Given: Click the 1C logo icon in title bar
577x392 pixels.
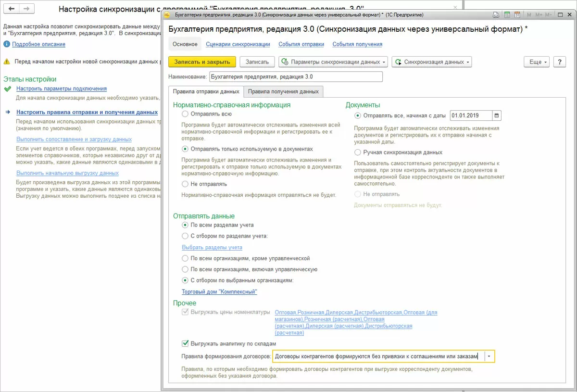Looking at the screenshot, I should tap(168, 15).
